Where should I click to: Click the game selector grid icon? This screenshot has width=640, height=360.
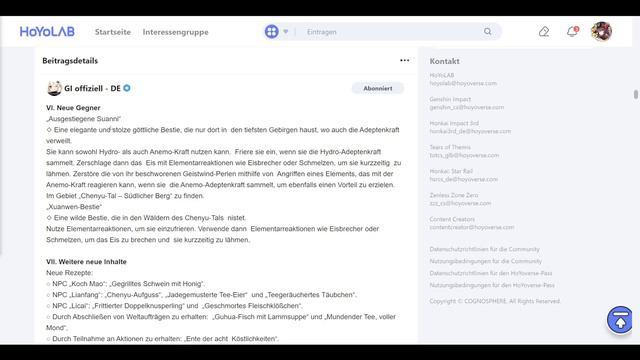click(x=271, y=31)
